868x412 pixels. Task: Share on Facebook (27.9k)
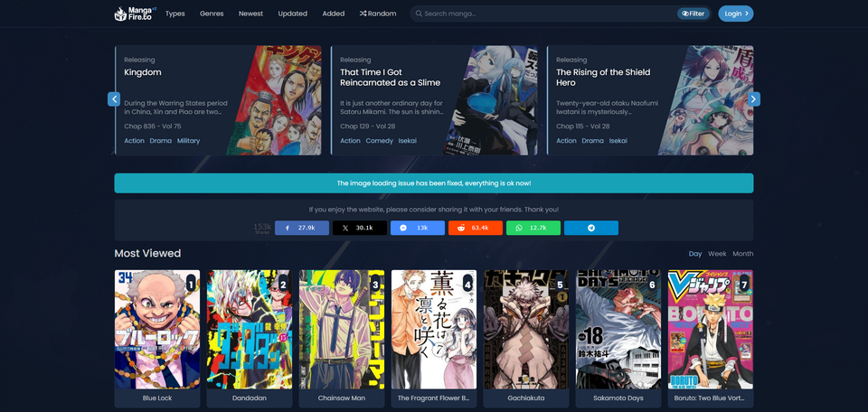point(302,228)
